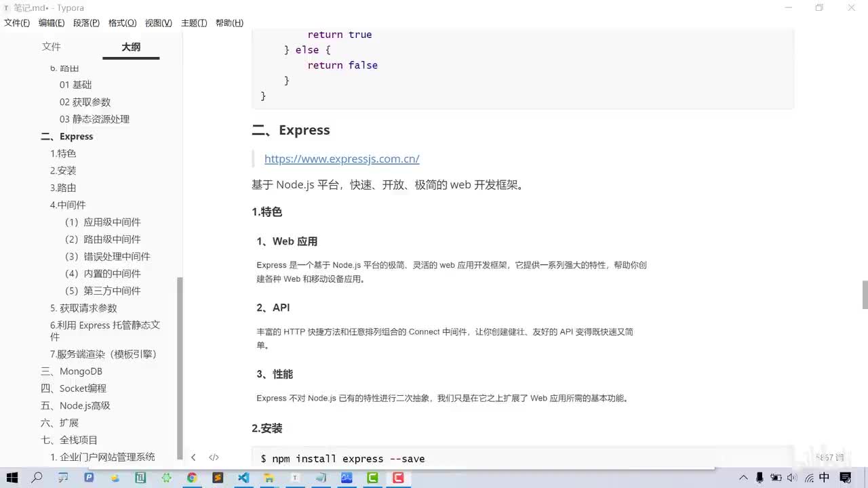Open the 段落(P) menu
Image resolution: width=868 pixels, height=488 pixels.
(x=86, y=23)
